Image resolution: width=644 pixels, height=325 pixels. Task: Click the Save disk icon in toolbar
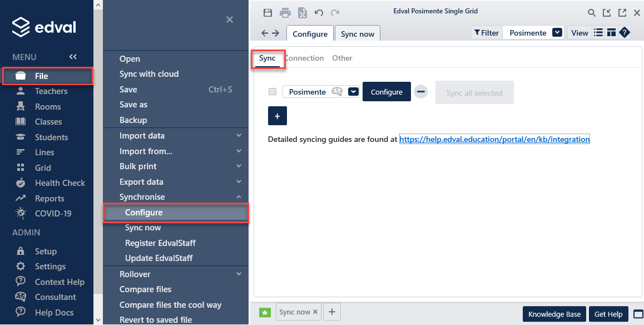pyautogui.click(x=267, y=13)
